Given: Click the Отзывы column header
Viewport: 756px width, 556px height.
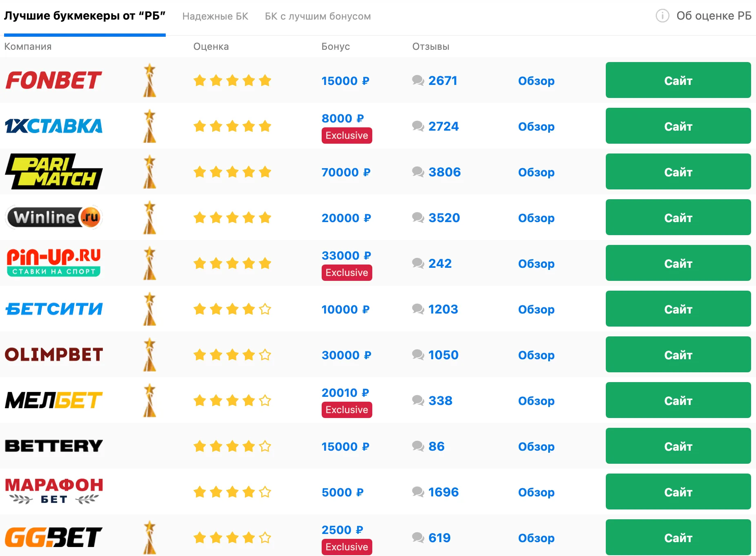Looking at the screenshot, I should click(x=431, y=47).
